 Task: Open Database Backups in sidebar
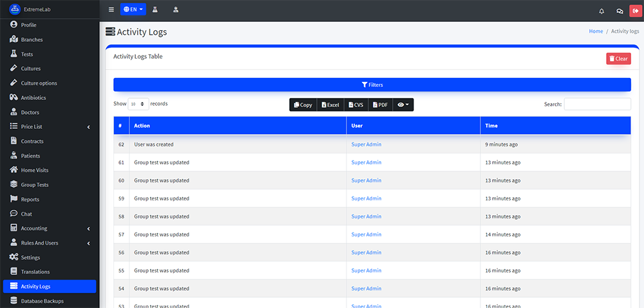[42, 301]
